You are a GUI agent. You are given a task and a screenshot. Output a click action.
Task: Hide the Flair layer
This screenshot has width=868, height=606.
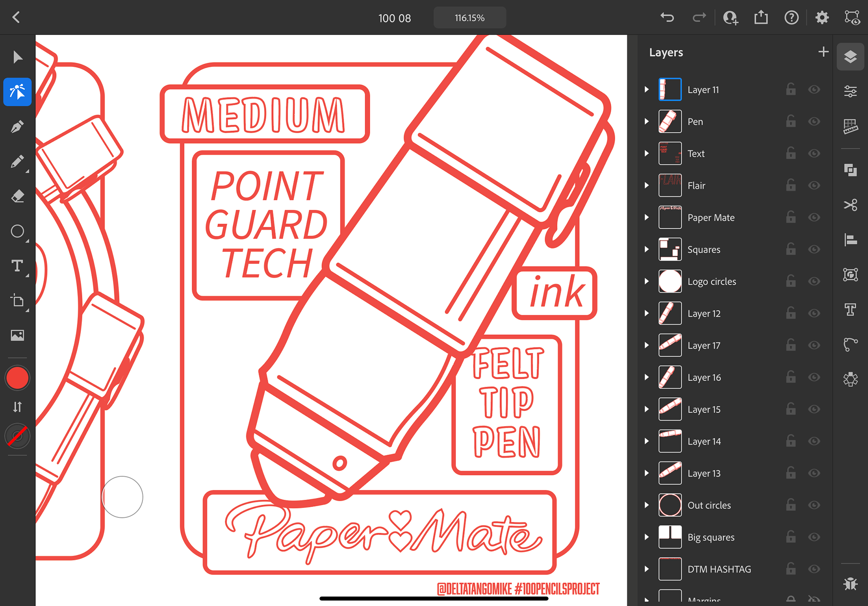coord(814,185)
